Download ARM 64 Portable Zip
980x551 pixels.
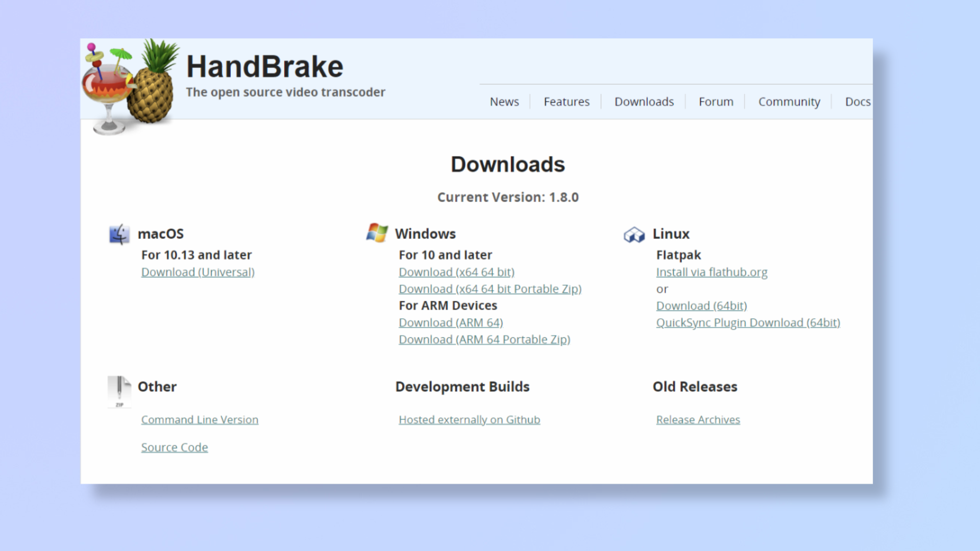pyautogui.click(x=484, y=340)
